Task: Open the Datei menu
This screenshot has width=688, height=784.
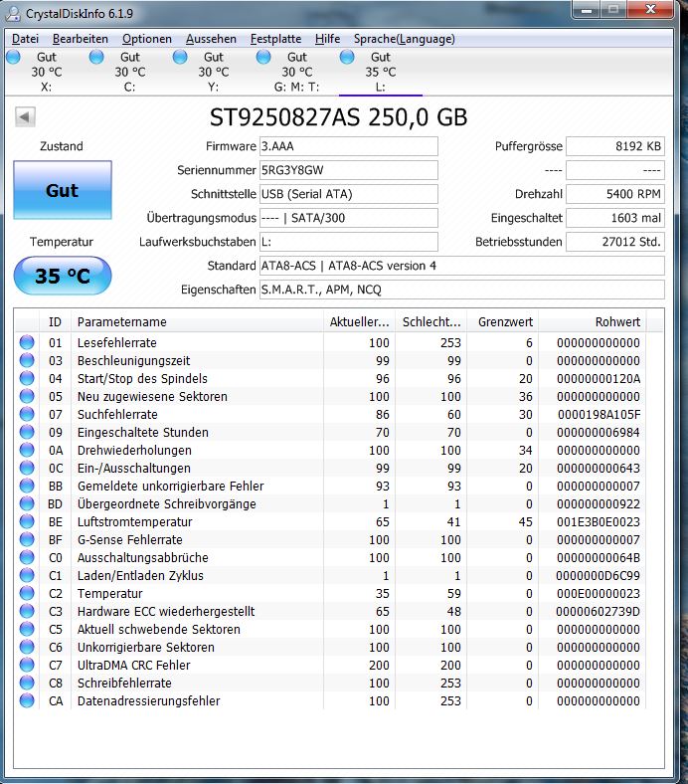Action: (x=25, y=39)
